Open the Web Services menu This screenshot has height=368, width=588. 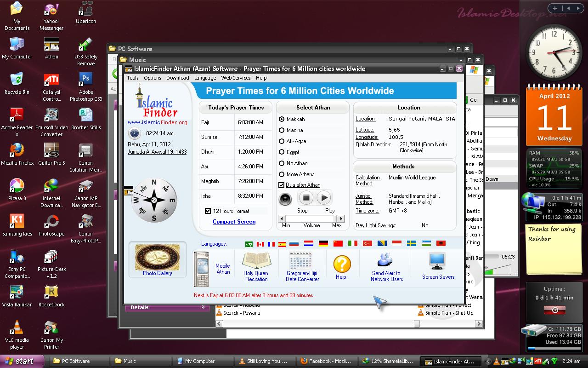pos(236,78)
